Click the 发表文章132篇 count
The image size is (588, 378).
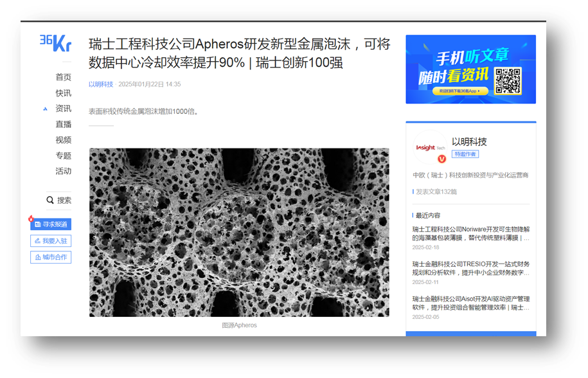coord(436,192)
